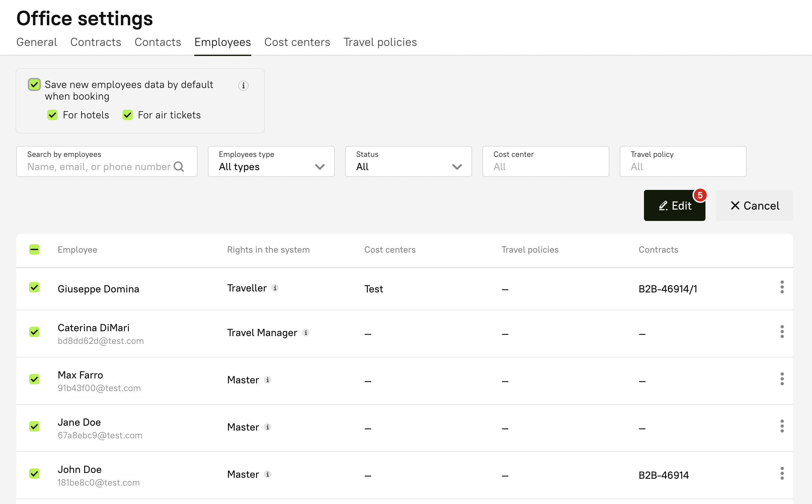Click the magnifier icon in the employee search
This screenshot has height=504, width=812.
click(179, 167)
